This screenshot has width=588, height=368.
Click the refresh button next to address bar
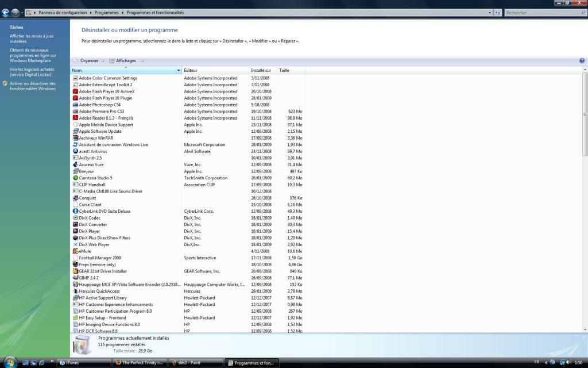[x=498, y=13]
